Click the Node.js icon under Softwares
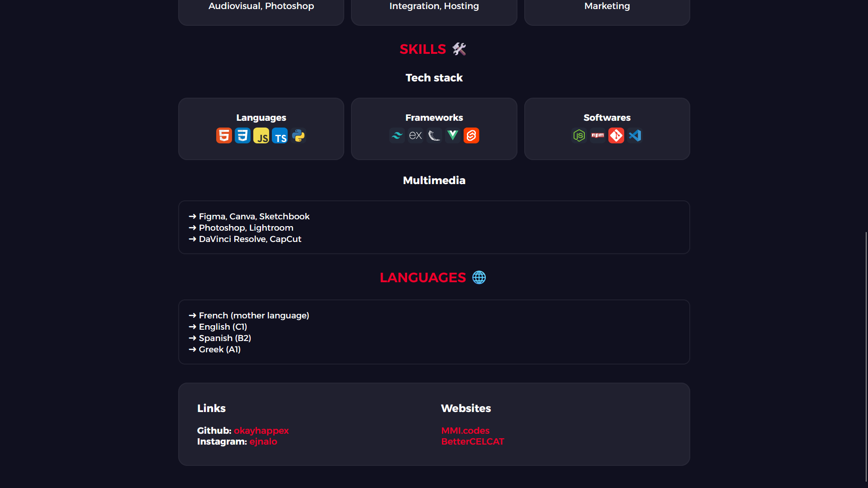Screen dimensions: 868x488 point(579,136)
